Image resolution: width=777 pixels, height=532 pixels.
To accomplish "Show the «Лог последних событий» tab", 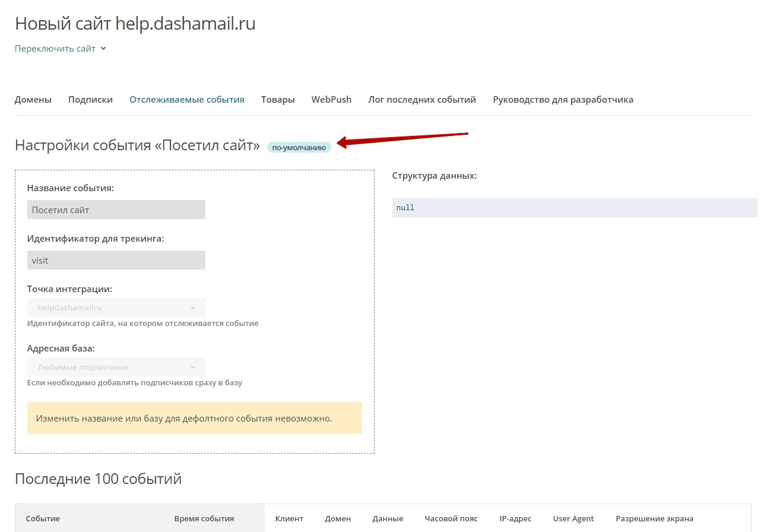I will 422,100.
